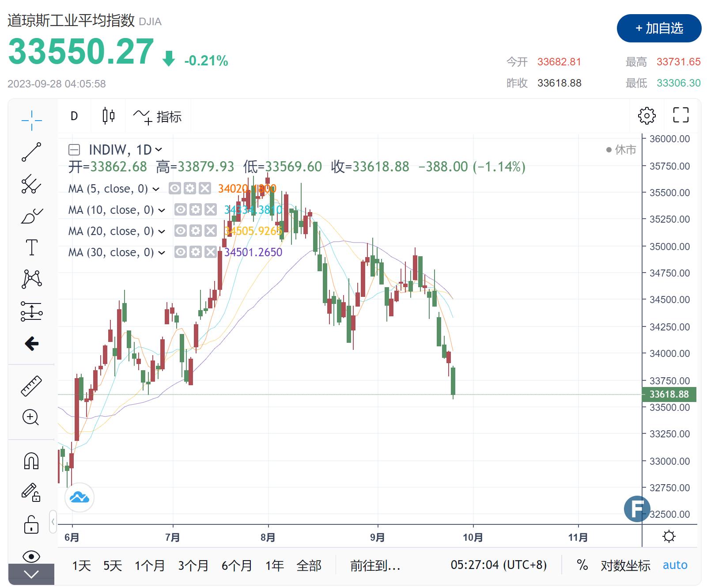Remove the MA 5 indicator
Image resolution: width=707 pixels, height=588 pixels.
205,189
